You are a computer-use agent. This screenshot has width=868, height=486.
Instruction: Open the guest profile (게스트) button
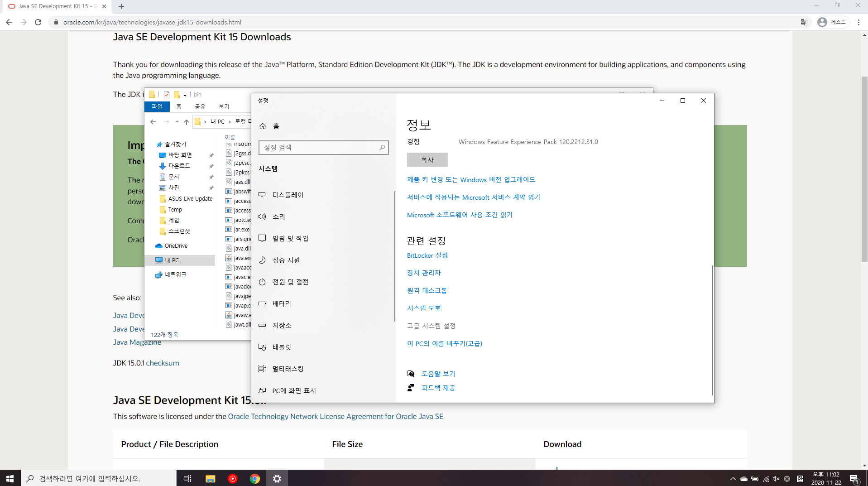pos(832,22)
